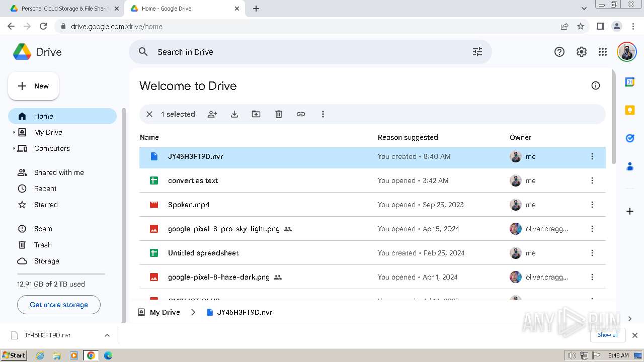Click the Share (add person) toolbar icon
Screen dimensions: 644x362
[x=212, y=114]
